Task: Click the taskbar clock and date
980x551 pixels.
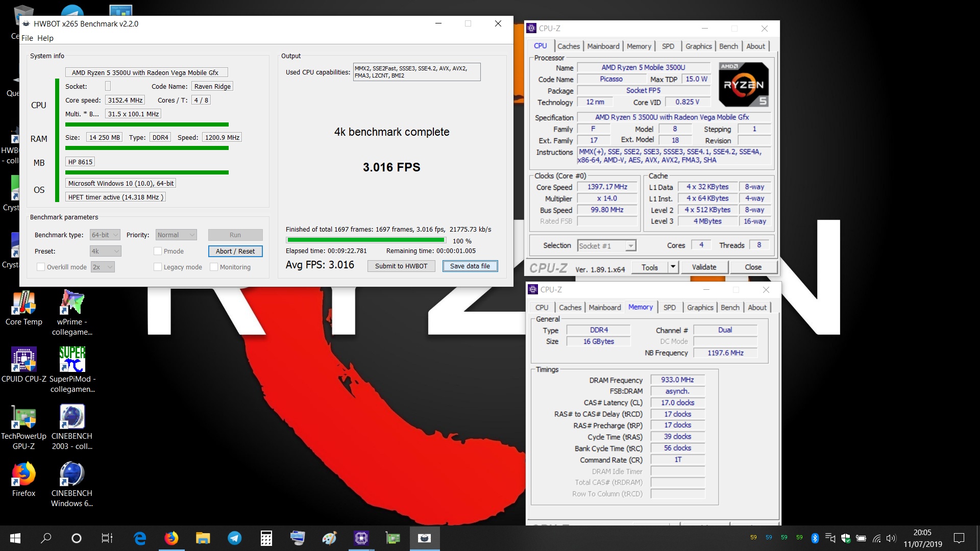Action: [x=922, y=538]
